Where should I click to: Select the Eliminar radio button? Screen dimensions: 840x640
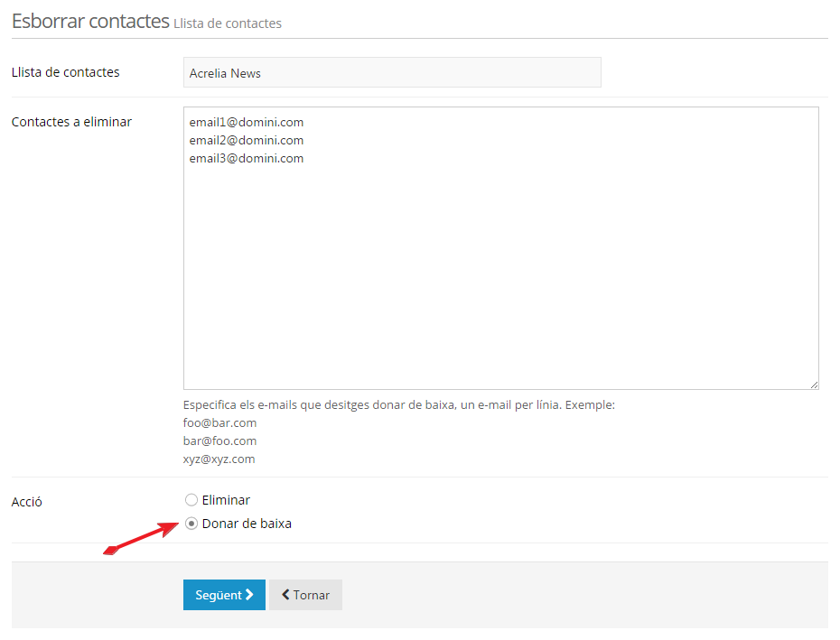(x=191, y=500)
